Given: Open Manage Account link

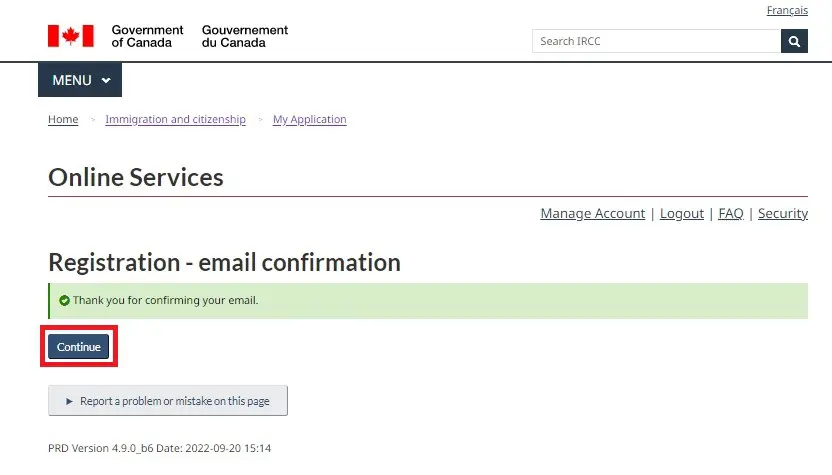Looking at the screenshot, I should tap(593, 213).
